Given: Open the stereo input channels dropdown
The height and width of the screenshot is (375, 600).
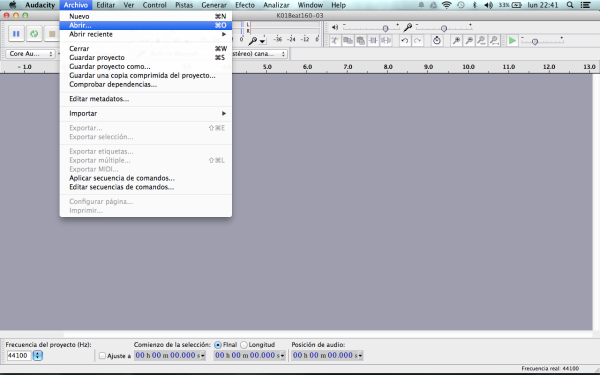Looking at the screenshot, I should [259, 54].
